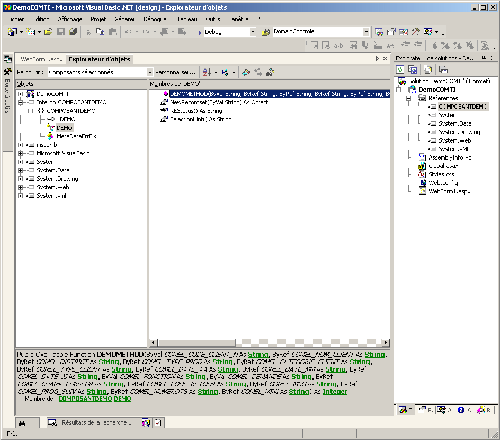Collapse References node in Solution Explorer
The image size is (500, 440).
tap(409, 98)
